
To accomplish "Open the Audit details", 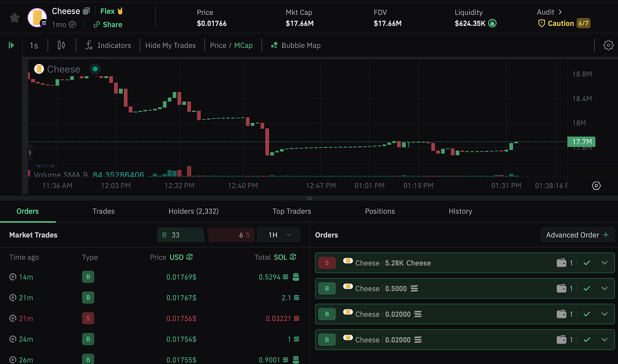I will coord(550,12).
